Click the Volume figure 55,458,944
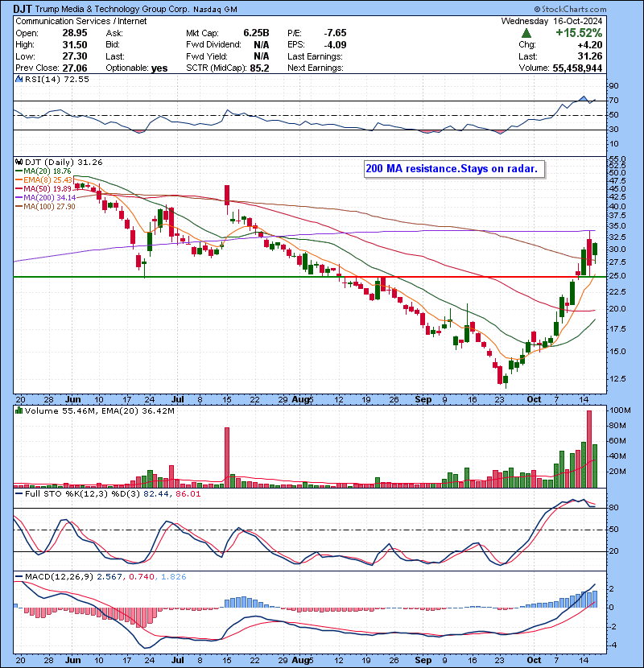The image size is (644, 668). (577, 68)
